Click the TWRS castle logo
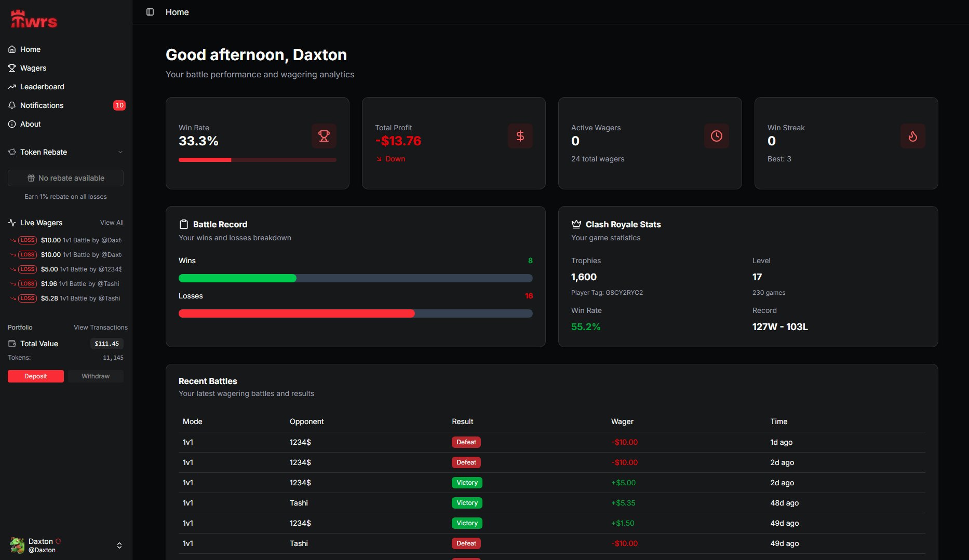969x560 pixels. tap(34, 19)
